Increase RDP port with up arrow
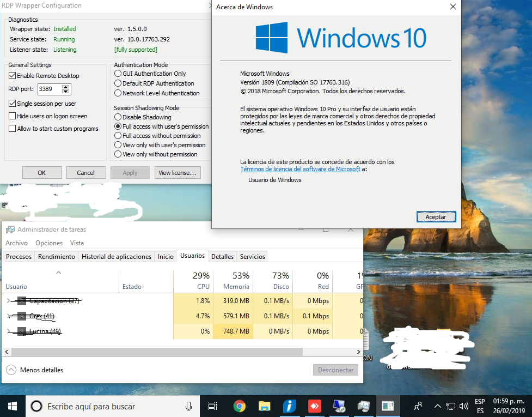Image resolution: width=532 pixels, height=417 pixels. (66, 87)
